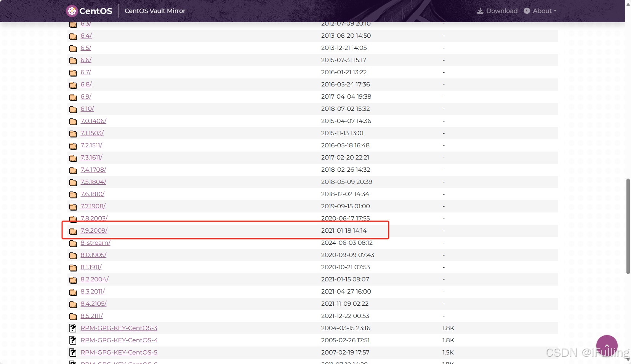This screenshot has height=364, width=631.
Task: Open the 6.4/ directory link
Action: (x=86, y=35)
